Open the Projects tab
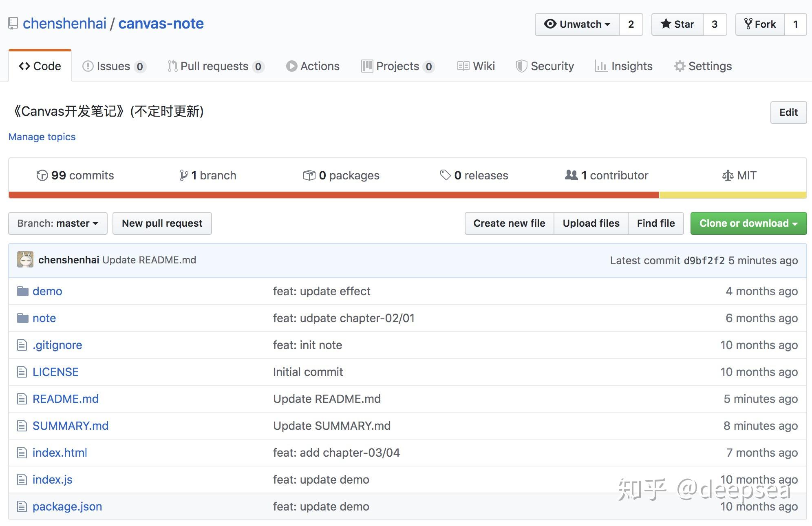This screenshot has height=526, width=812. pos(398,66)
